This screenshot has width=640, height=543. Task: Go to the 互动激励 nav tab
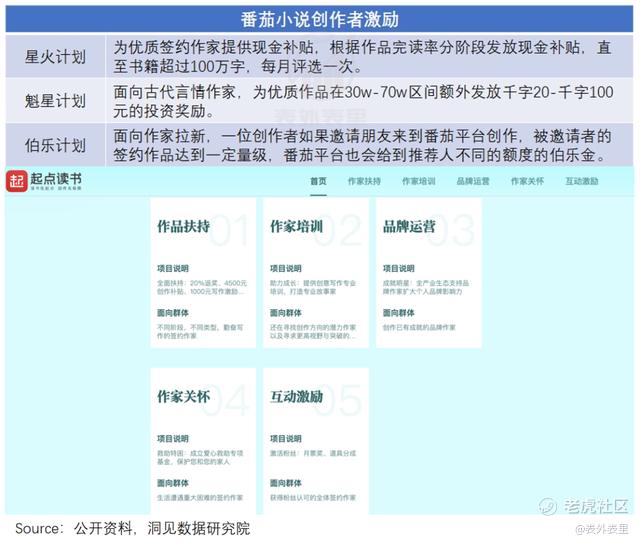(x=582, y=181)
